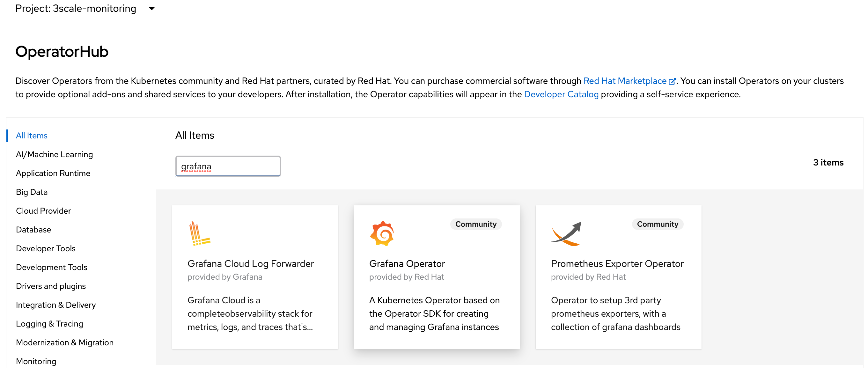Click the external link icon beside Red Hat Marketplace
This screenshot has height=368, width=868.
672,81
